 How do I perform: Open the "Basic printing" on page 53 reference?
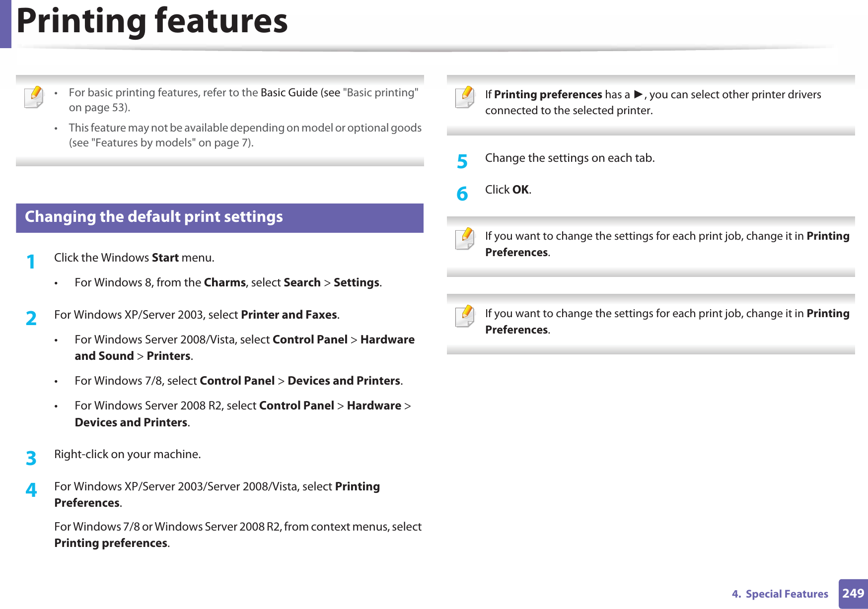[x=243, y=100]
